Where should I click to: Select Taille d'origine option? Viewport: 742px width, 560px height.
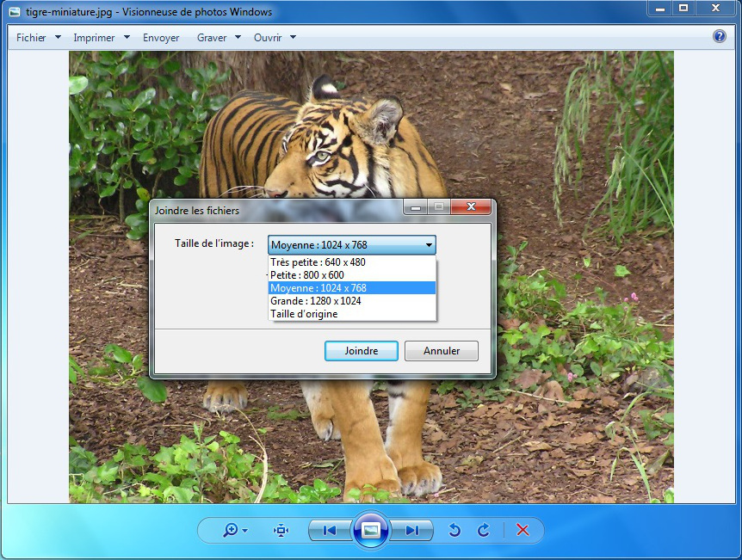click(351, 314)
